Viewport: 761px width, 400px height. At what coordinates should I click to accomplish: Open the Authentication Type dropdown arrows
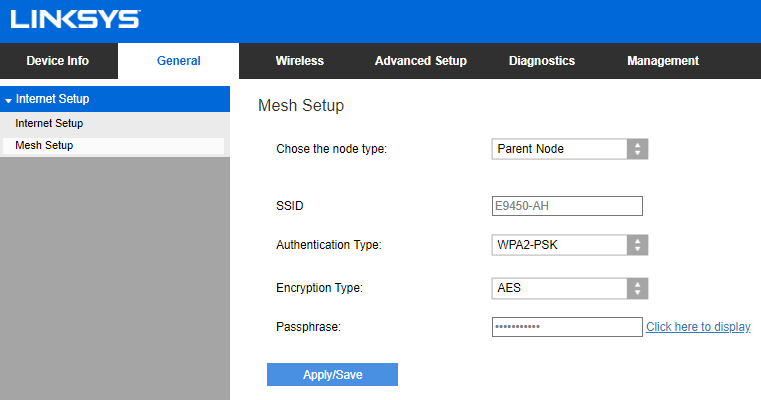coord(637,245)
